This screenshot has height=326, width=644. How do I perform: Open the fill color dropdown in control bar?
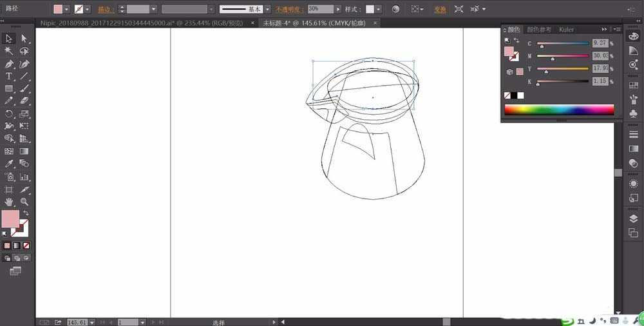[x=67, y=10]
